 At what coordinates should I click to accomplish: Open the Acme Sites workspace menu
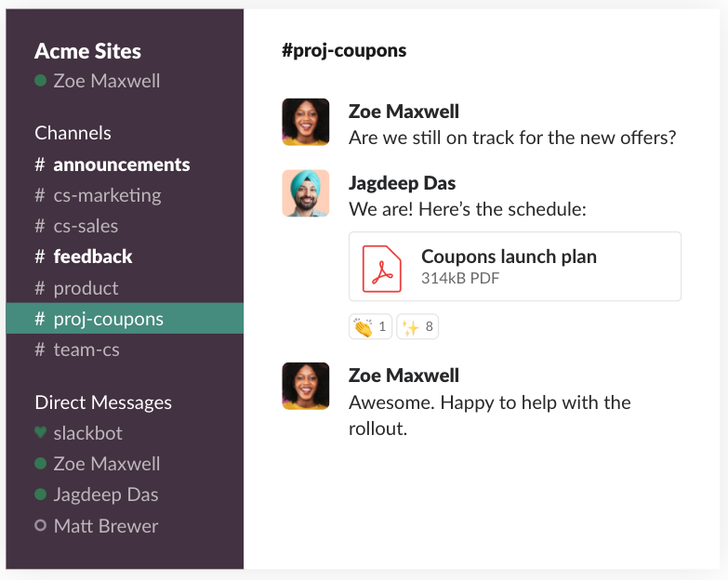88,51
